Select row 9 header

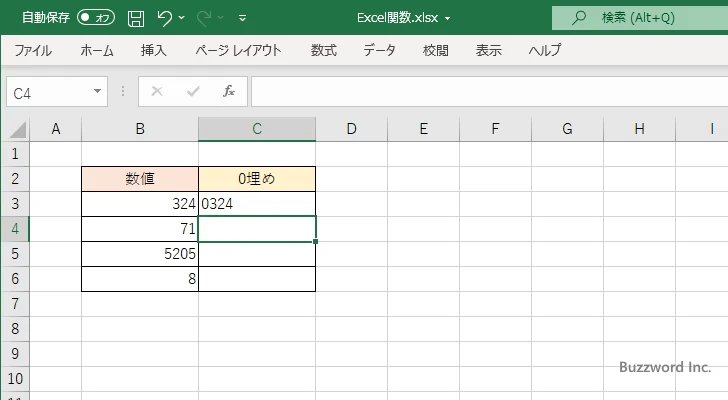pos(15,354)
